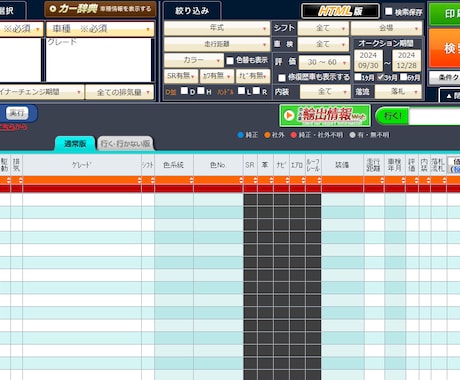This screenshot has height=380, width=460.
Task: Open the SR有無 dropdown
Action: point(181,76)
